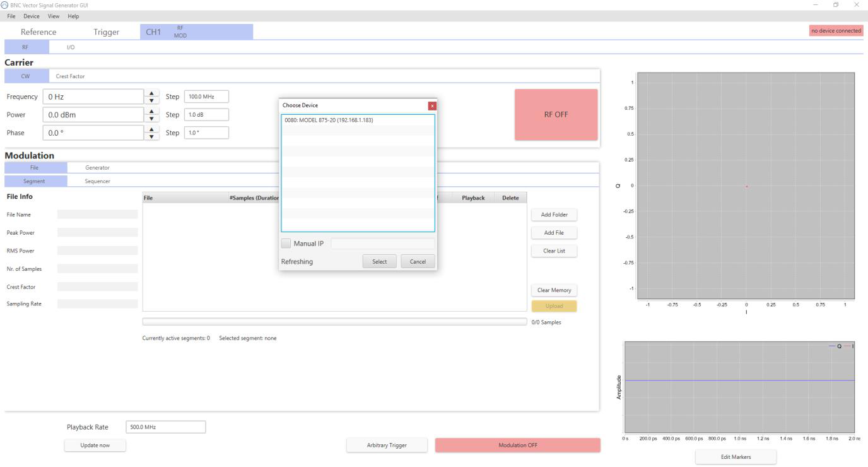Image resolution: width=868 pixels, height=467 pixels.
Task: Enable the Manual IP checkbox
Action: pos(286,244)
